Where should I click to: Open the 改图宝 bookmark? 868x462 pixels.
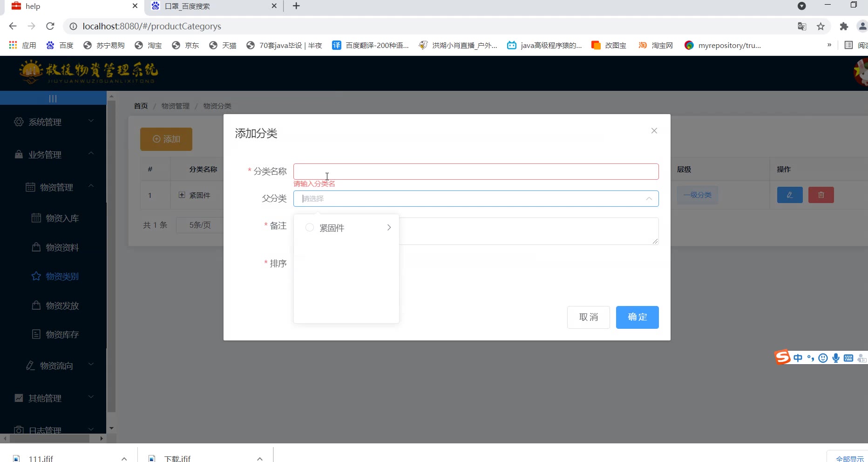[609, 45]
